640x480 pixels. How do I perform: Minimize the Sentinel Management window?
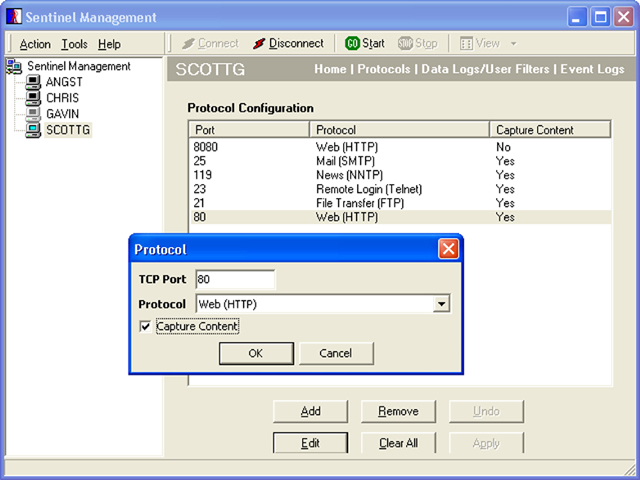click(x=576, y=17)
